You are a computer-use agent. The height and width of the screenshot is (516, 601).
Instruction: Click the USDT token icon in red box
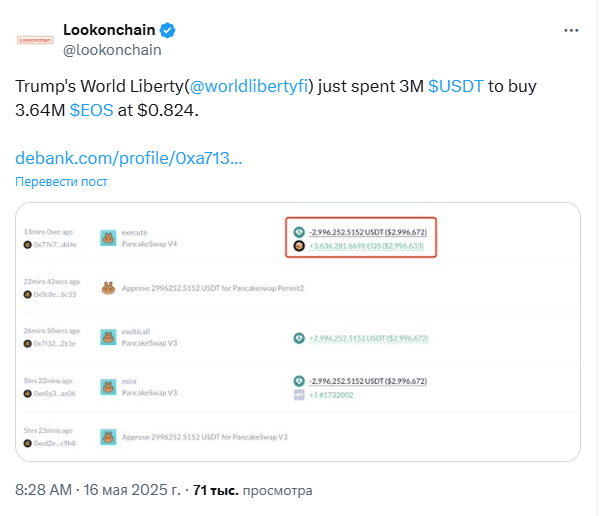[x=299, y=232]
